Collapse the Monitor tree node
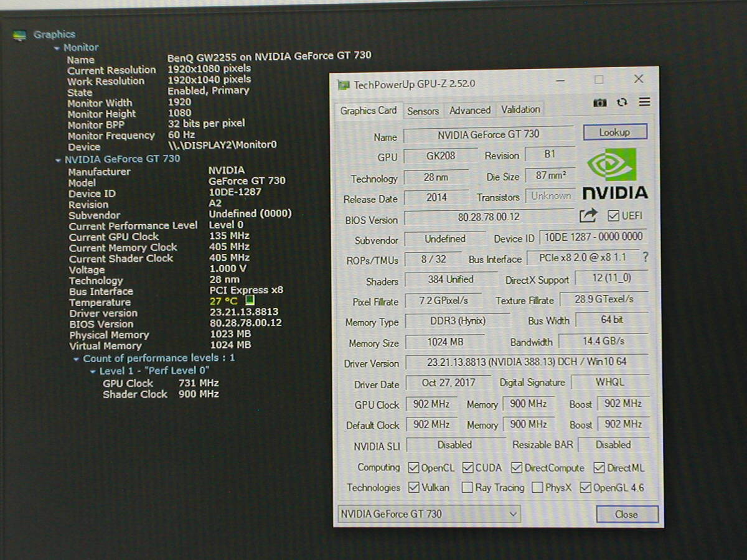This screenshot has width=747, height=560. pyautogui.click(x=57, y=48)
